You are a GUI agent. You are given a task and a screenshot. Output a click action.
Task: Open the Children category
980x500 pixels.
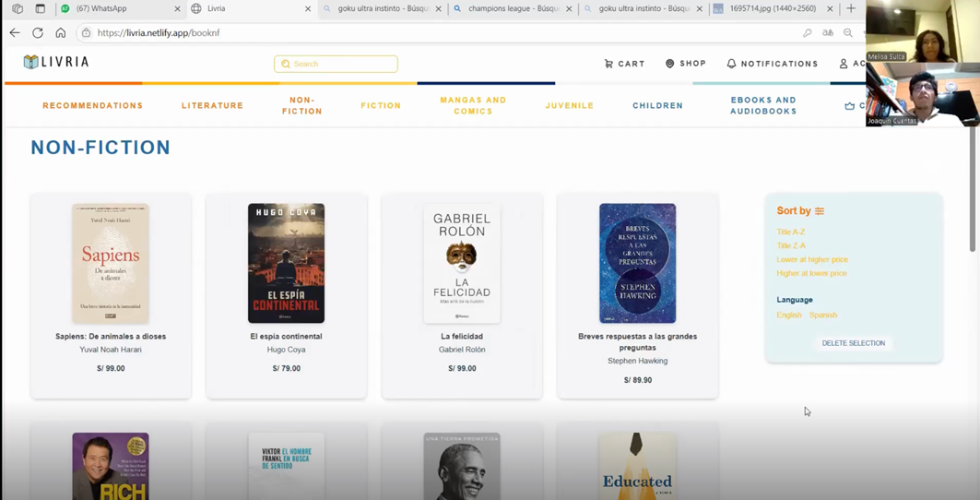click(x=657, y=106)
